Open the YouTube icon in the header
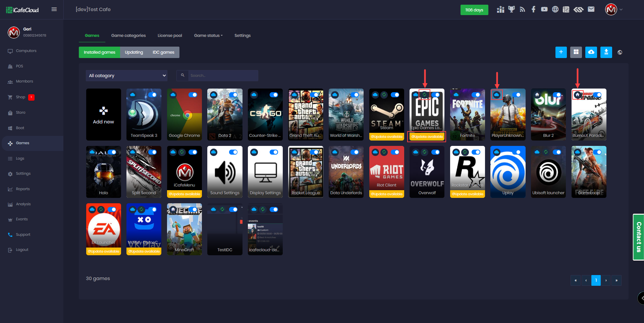 pos(544,9)
